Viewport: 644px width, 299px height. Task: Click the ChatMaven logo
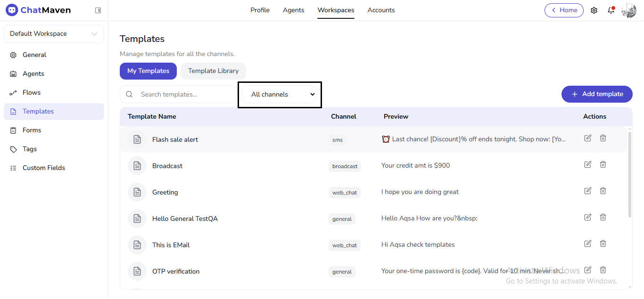pos(38,10)
